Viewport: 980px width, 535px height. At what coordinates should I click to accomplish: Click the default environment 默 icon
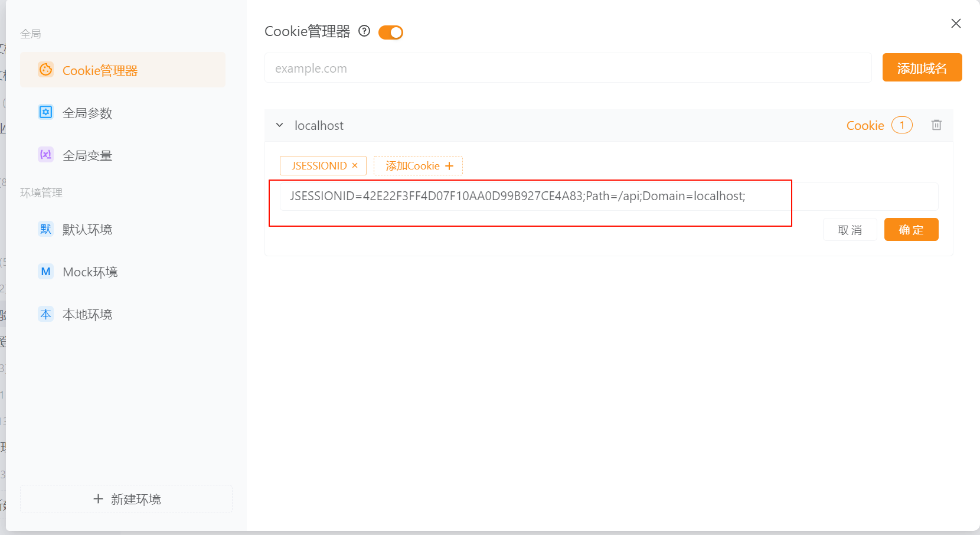[45, 229]
